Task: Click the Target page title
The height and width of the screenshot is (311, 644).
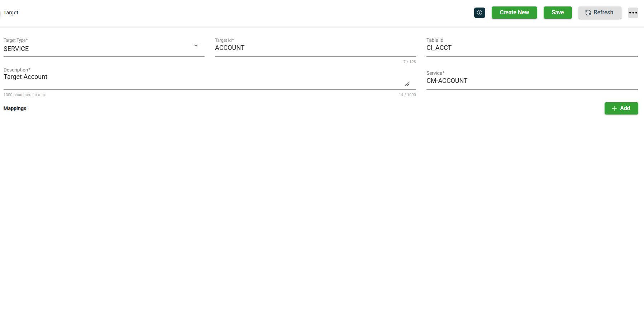Action: (x=11, y=13)
